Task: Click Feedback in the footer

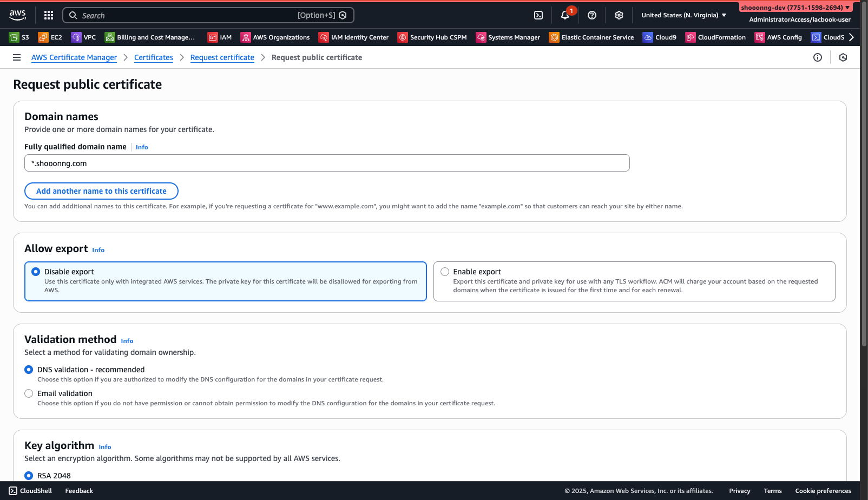Action: pyautogui.click(x=79, y=491)
